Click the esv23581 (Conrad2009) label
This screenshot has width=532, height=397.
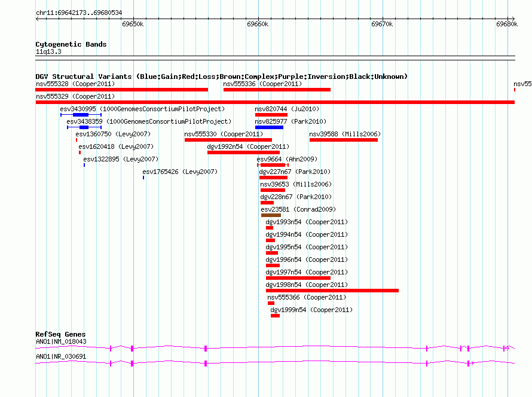coord(298,209)
